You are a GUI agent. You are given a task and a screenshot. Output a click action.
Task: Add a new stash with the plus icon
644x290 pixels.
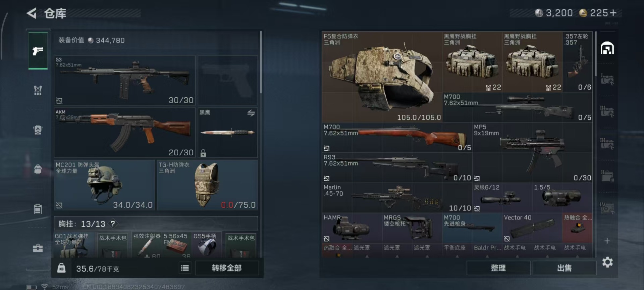[607, 241]
